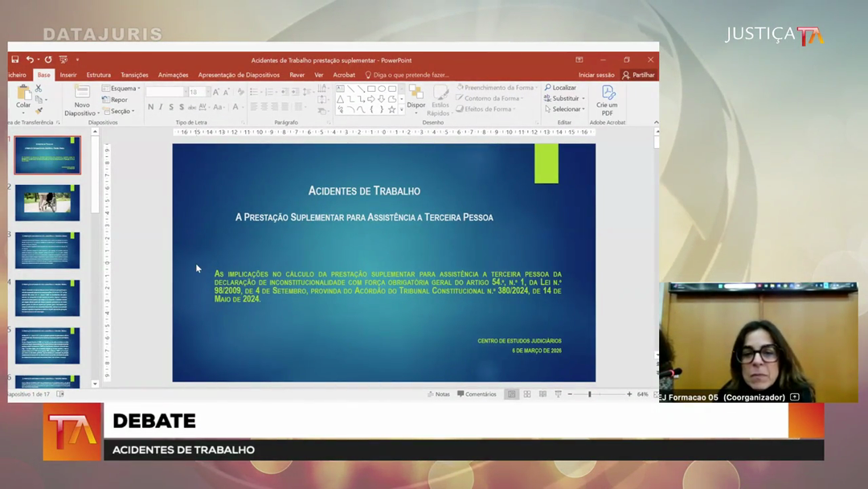Toggle normal view button in status bar
868x489 pixels.
tap(511, 394)
